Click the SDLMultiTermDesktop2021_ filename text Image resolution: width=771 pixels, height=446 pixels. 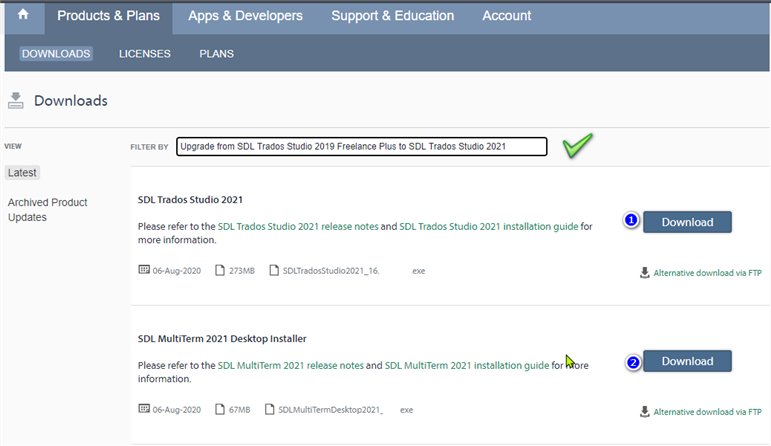click(x=330, y=410)
